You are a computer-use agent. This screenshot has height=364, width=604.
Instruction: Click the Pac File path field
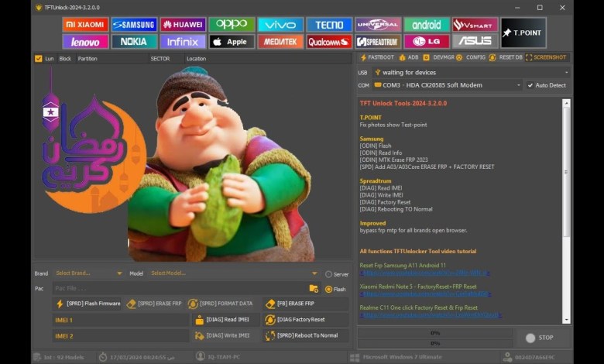(x=180, y=288)
